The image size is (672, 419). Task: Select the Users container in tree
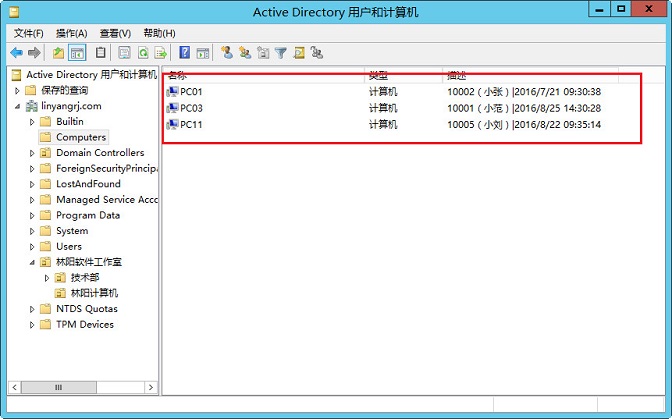click(69, 246)
